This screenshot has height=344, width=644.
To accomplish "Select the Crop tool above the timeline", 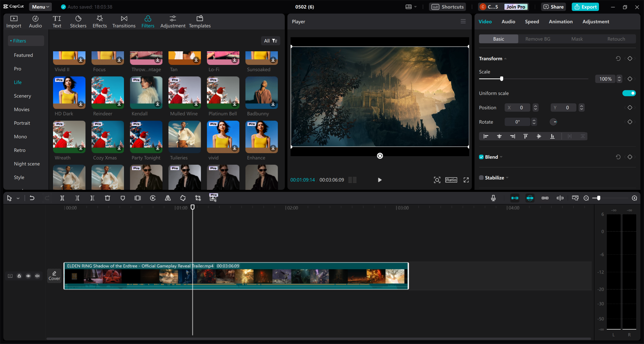I will coord(198,198).
